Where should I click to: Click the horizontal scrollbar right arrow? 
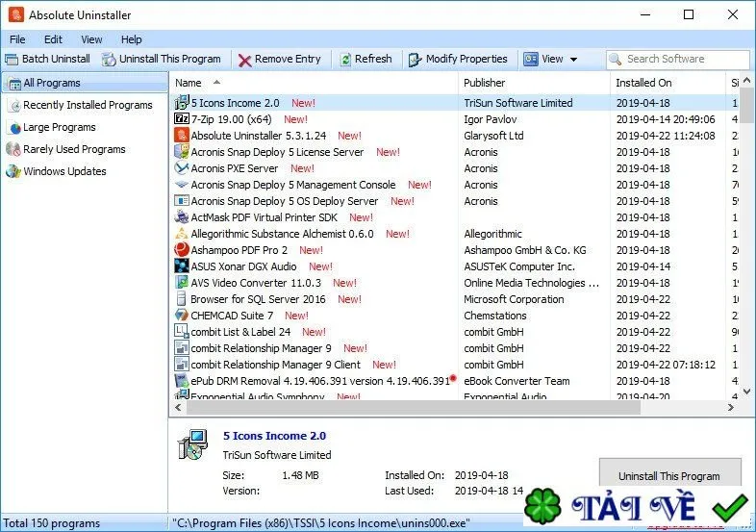tap(730, 408)
